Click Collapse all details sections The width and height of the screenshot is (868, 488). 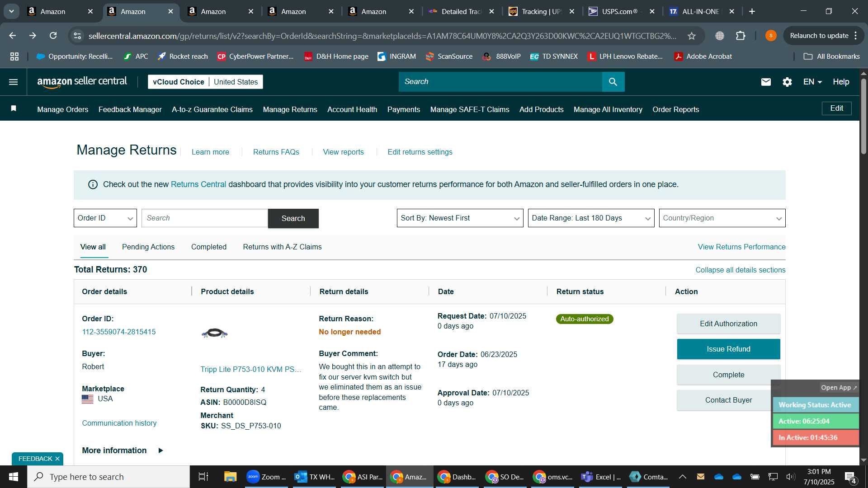[x=741, y=270]
